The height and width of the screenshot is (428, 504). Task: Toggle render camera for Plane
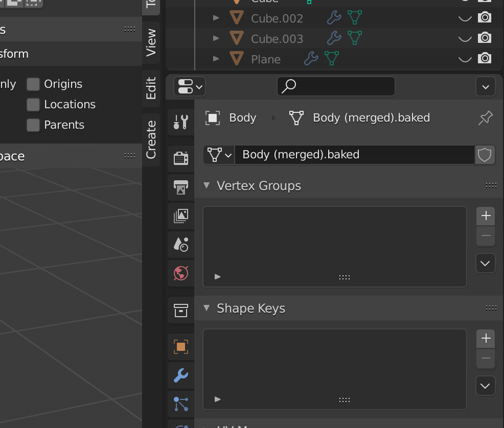pos(485,58)
